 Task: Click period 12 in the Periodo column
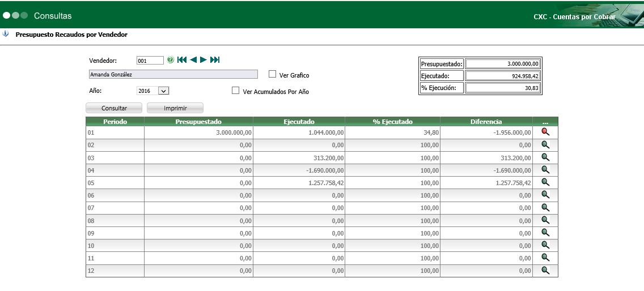115,271
